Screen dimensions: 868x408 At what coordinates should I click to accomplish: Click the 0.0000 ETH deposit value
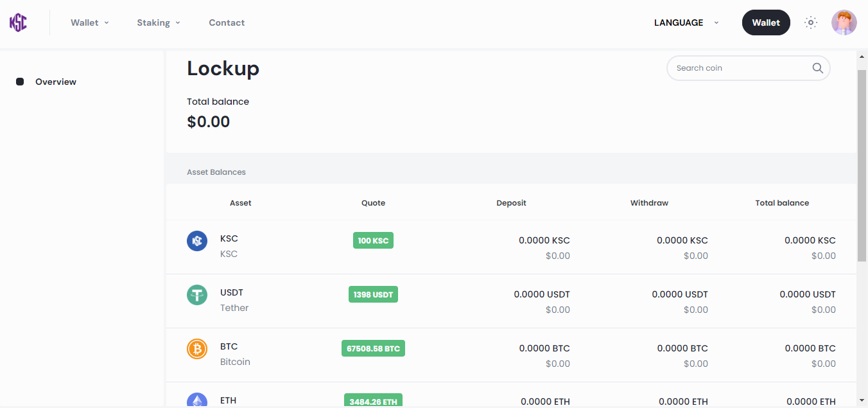545,402
